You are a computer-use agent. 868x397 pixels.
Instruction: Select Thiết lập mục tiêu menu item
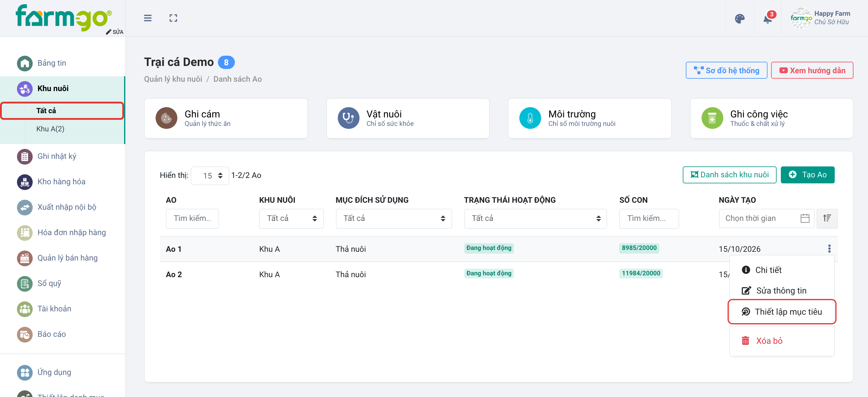[x=782, y=312]
